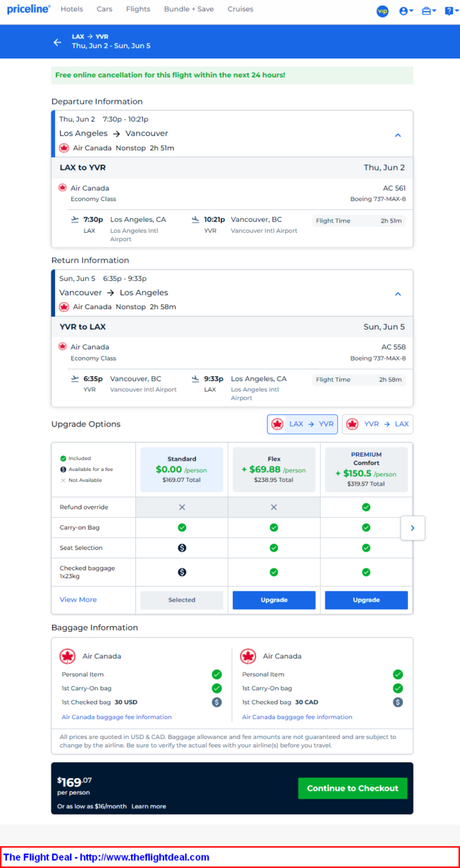This screenshot has width=460, height=868.
Task: Collapse the Vancouver to Los Angeles return details
Action: [x=398, y=294]
